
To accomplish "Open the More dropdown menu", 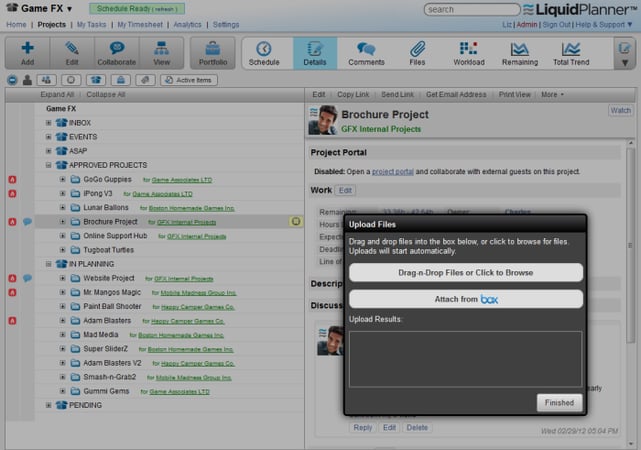I will [552, 94].
